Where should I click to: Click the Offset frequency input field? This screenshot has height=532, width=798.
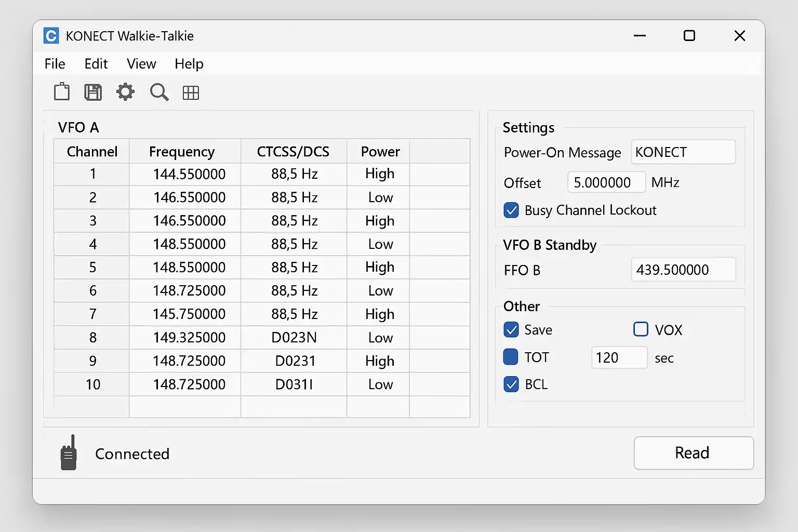[x=606, y=182]
